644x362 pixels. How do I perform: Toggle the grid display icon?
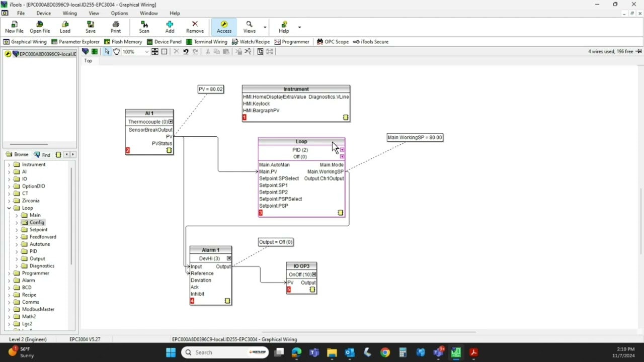pyautogui.click(x=164, y=51)
